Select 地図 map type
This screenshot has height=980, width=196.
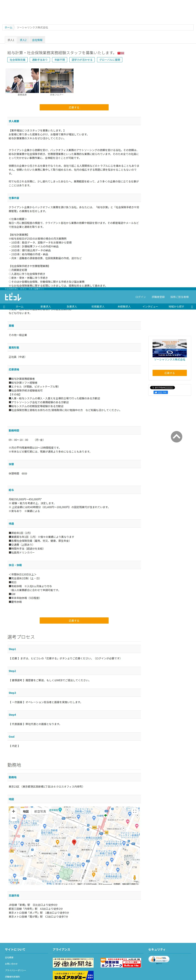(x=25, y=811)
